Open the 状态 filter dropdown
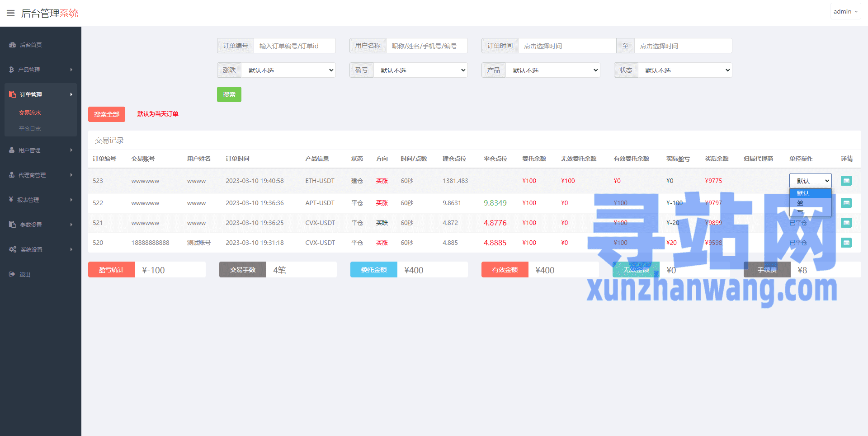Screen dimensions: 868x436 click(x=684, y=70)
